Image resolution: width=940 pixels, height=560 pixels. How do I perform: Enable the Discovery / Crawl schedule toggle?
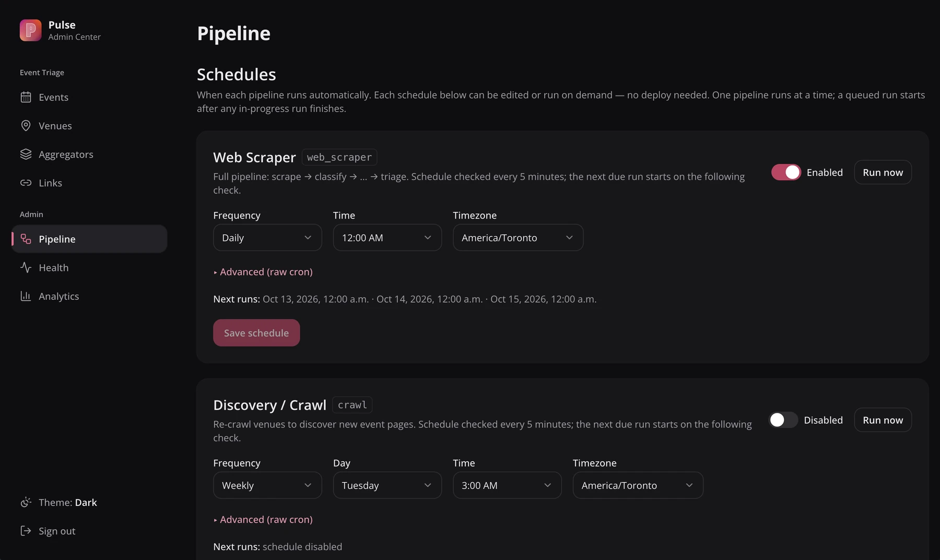(x=783, y=420)
